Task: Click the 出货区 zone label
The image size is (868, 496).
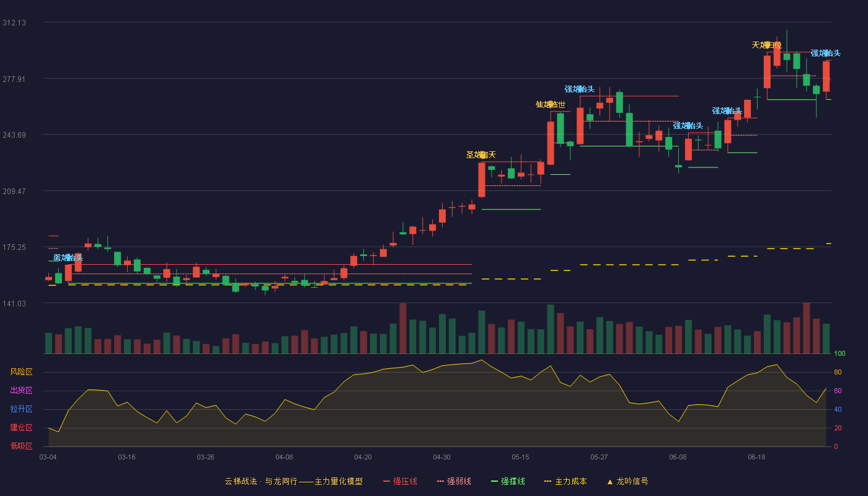Action: (x=22, y=391)
